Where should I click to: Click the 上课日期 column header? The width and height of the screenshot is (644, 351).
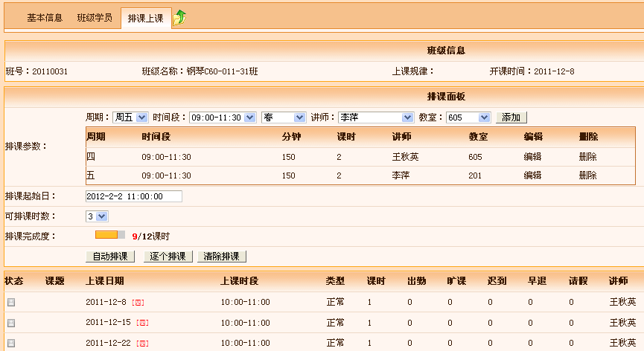pyautogui.click(x=105, y=281)
